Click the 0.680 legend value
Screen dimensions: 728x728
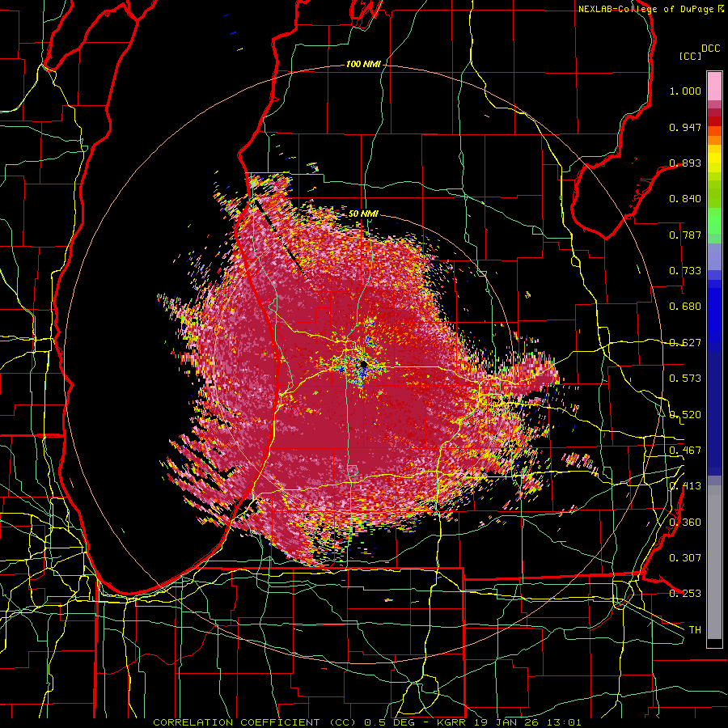pyautogui.click(x=685, y=307)
